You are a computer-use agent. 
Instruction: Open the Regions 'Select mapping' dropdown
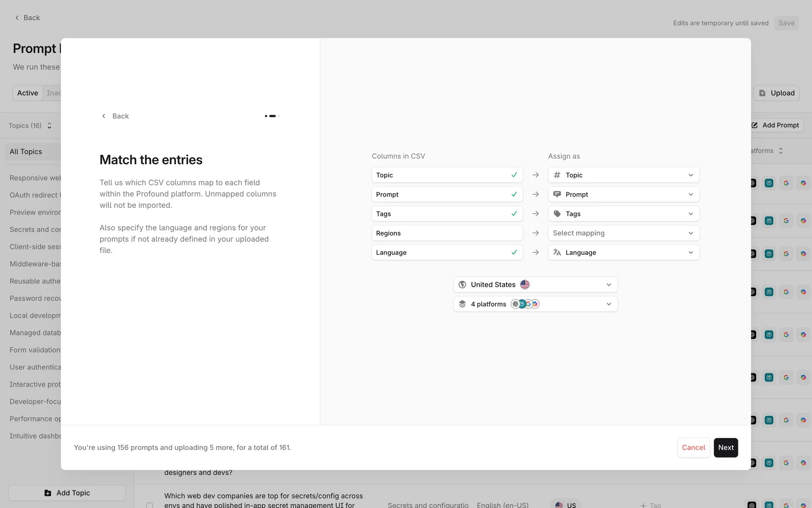(x=623, y=233)
